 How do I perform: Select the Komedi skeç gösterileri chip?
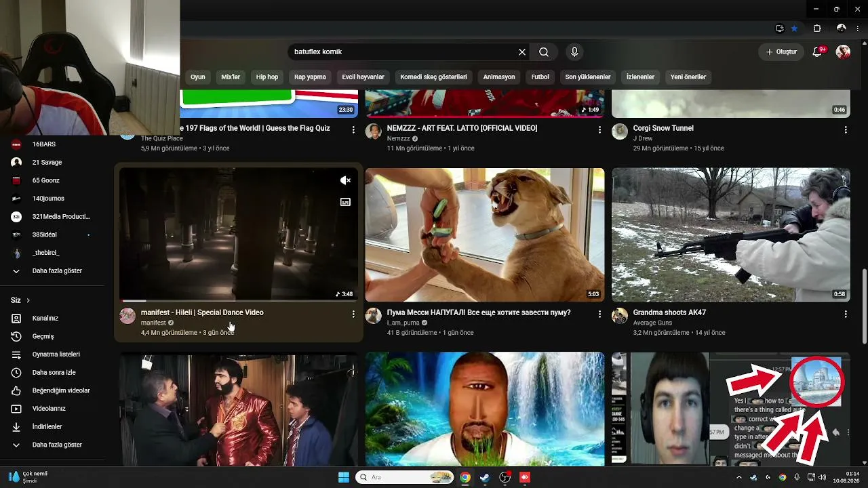pyautogui.click(x=433, y=77)
